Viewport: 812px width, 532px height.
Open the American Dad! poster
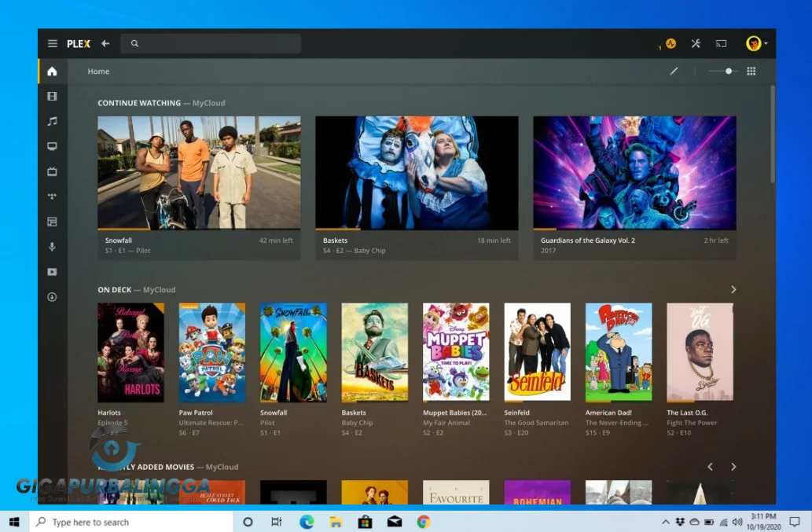click(619, 352)
